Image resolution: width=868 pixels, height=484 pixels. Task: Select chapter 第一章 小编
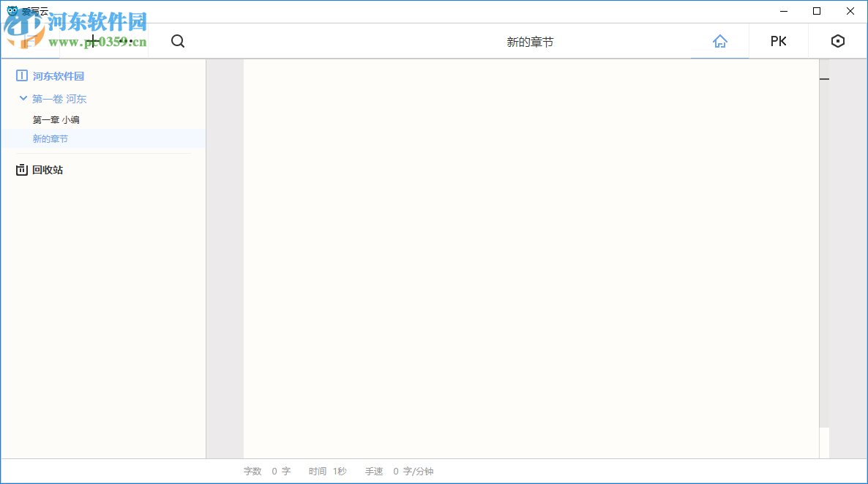(x=56, y=119)
